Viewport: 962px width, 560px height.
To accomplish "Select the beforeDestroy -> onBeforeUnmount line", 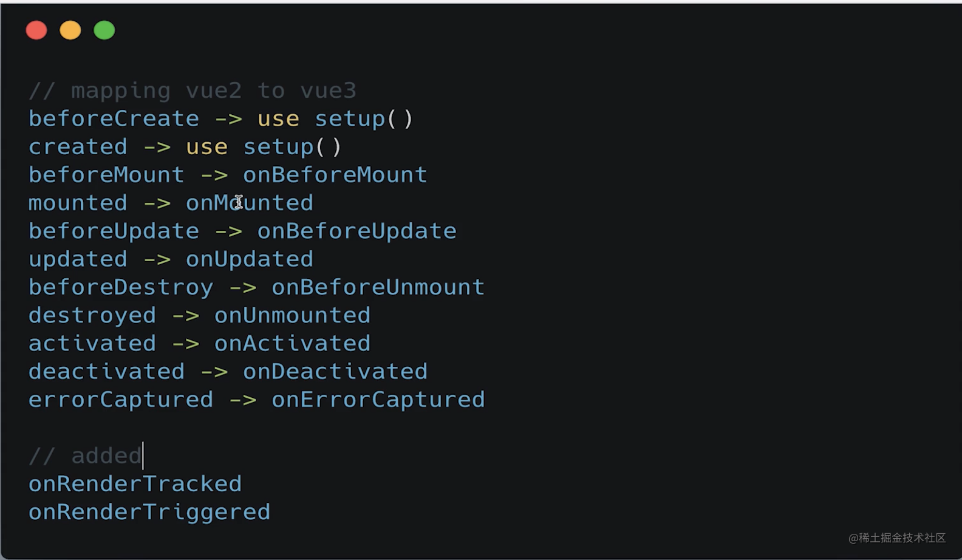I will click(x=255, y=286).
